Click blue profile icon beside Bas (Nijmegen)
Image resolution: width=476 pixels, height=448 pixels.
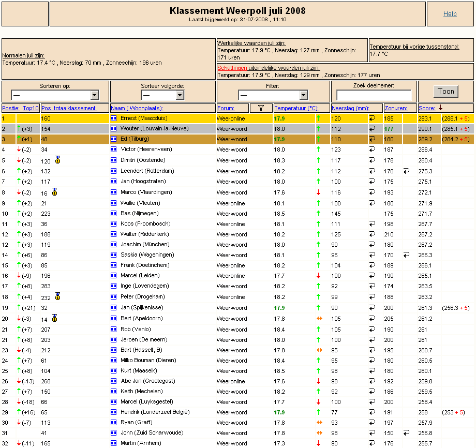113,214
